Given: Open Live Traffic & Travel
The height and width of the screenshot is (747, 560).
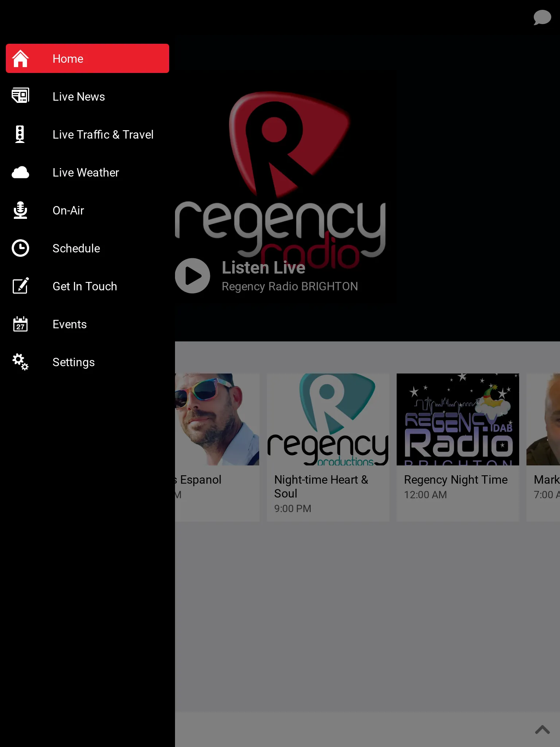Looking at the screenshot, I should click(x=87, y=134).
